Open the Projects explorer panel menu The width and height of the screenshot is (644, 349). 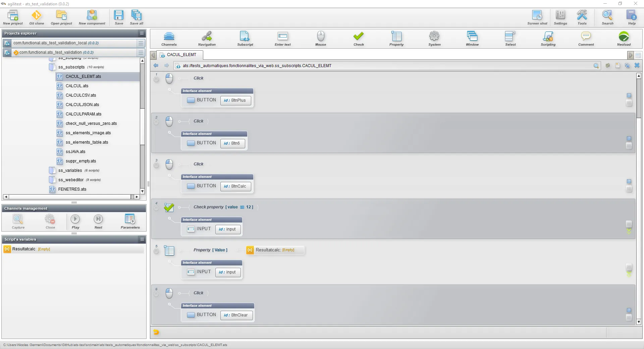pos(142,33)
